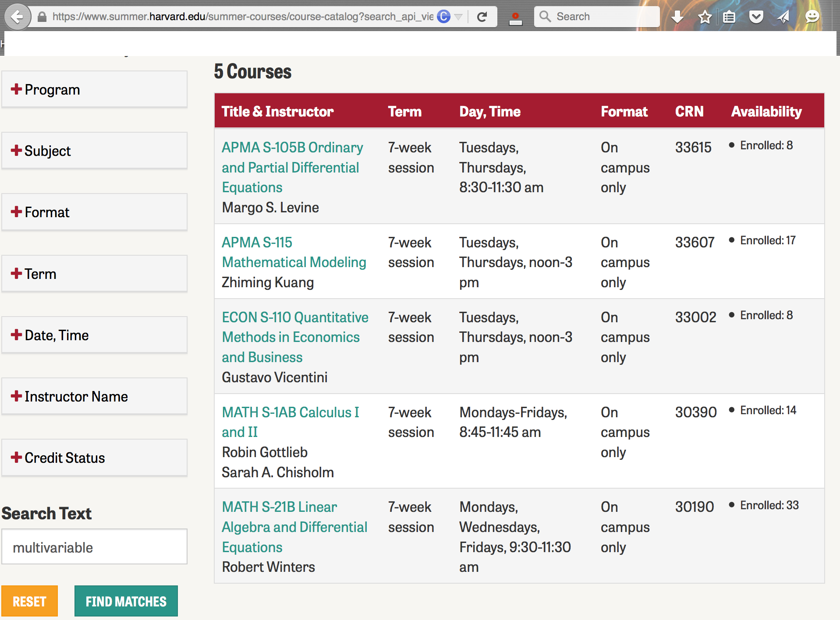Open the bookmarks list icon
This screenshot has height=620, width=840.
[729, 17]
